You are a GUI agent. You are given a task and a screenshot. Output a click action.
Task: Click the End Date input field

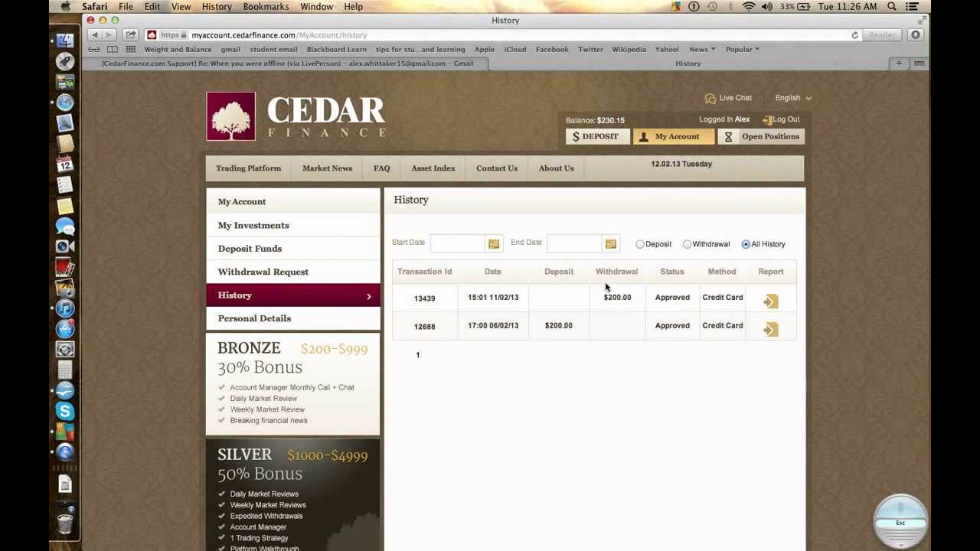coord(574,243)
